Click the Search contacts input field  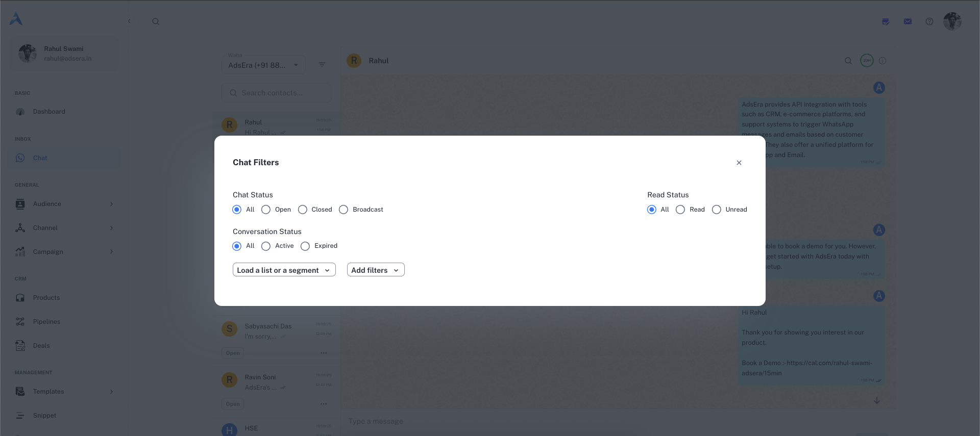pyautogui.click(x=276, y=93)
